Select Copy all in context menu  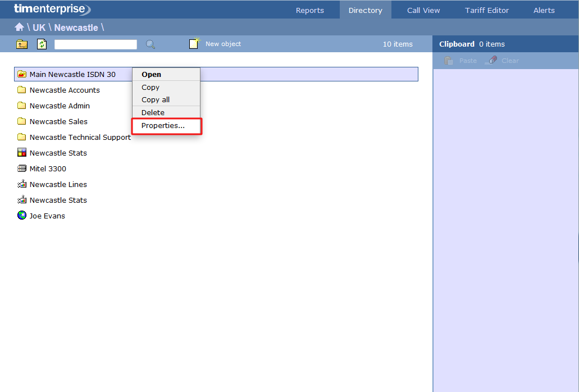156,100
